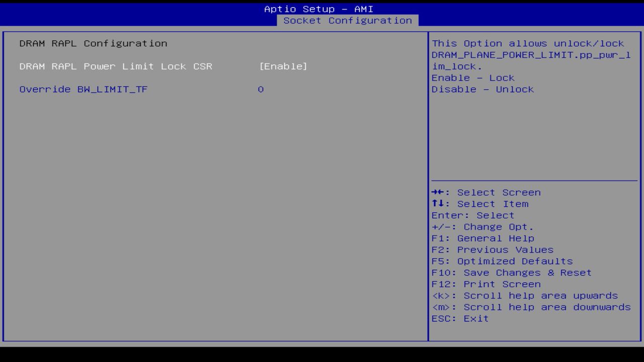Click the Override BW_LIMIT_TF value 0
Screen dimensions: 644x362
pos(260,89)
